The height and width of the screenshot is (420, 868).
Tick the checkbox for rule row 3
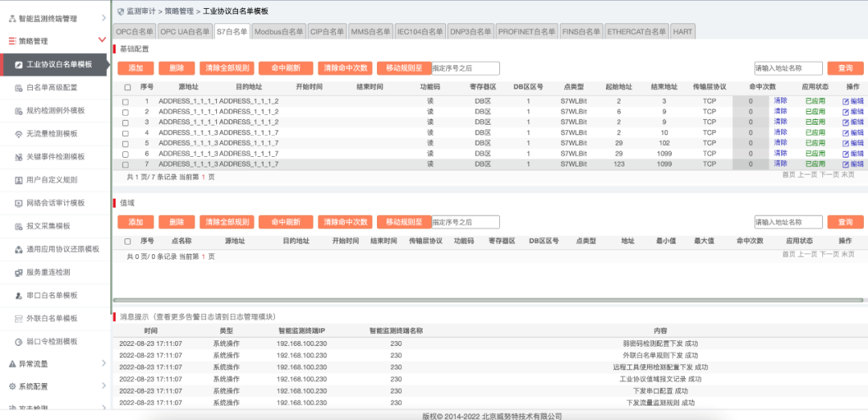click(125, 122)
